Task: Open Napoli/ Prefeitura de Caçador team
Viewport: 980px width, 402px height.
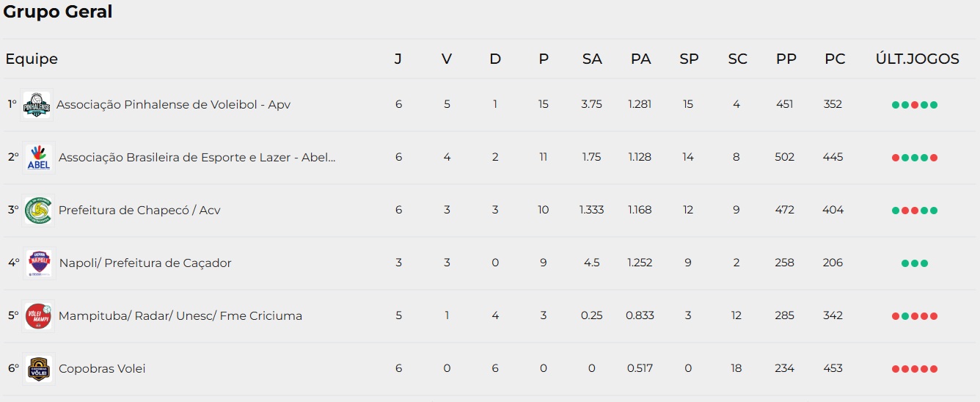Action: pyautogui.click(x=145, y=263)
